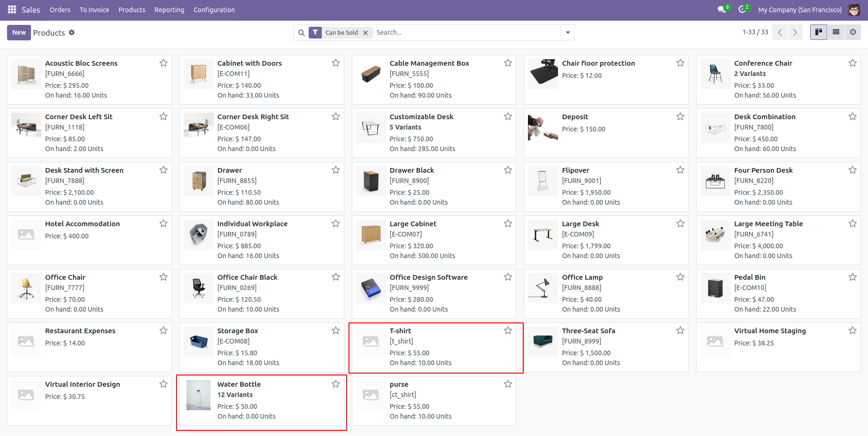The height and width of the screenshot is (436, 868).
Task: Select the kanban view icon
Action: click(818, 32)
